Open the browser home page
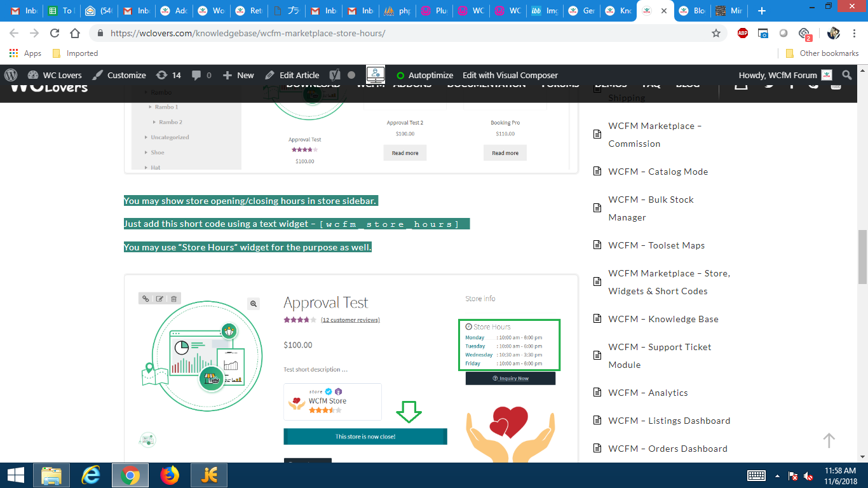 [75, 33]
